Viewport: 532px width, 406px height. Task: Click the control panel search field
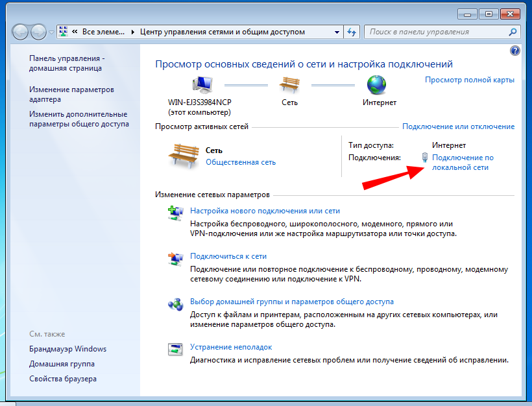[435, 32]
